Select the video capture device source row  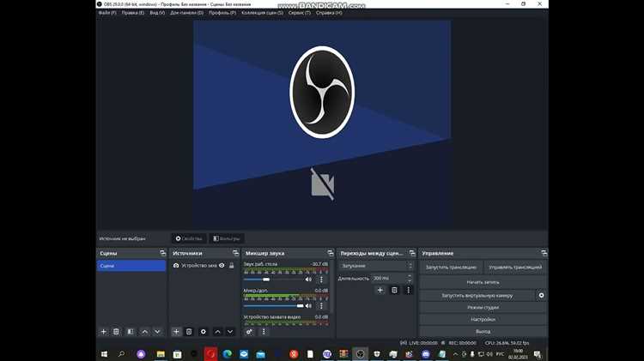coord(204,266)
